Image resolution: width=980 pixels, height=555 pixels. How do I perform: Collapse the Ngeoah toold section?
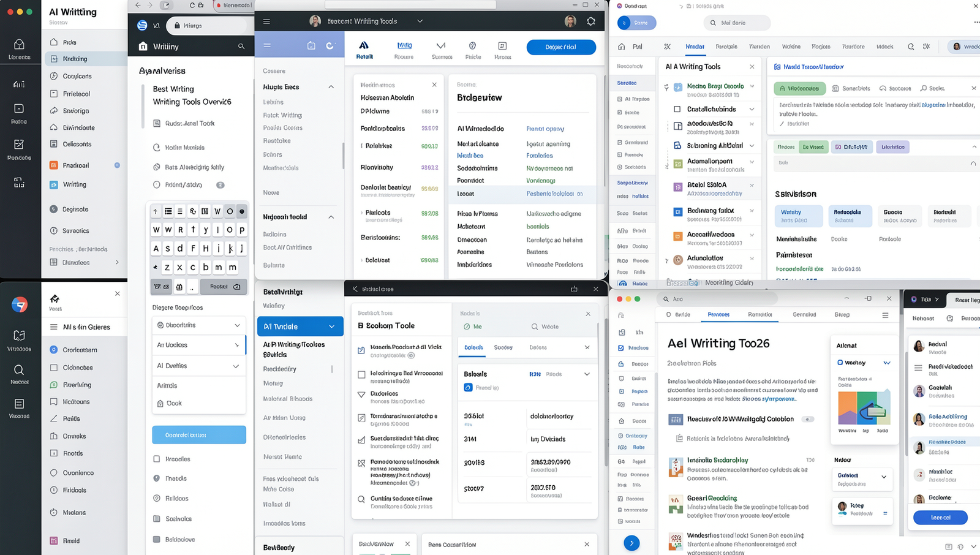331,217
